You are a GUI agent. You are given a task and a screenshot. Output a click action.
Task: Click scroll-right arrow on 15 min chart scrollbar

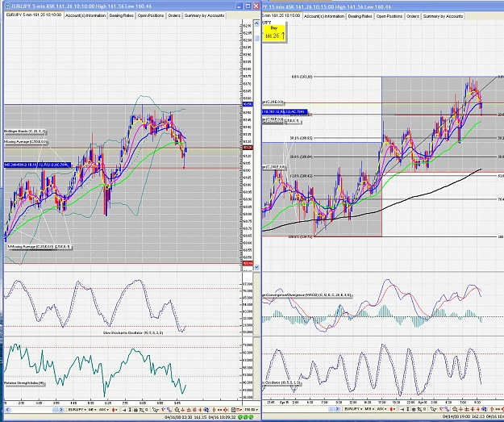(338, 409)
